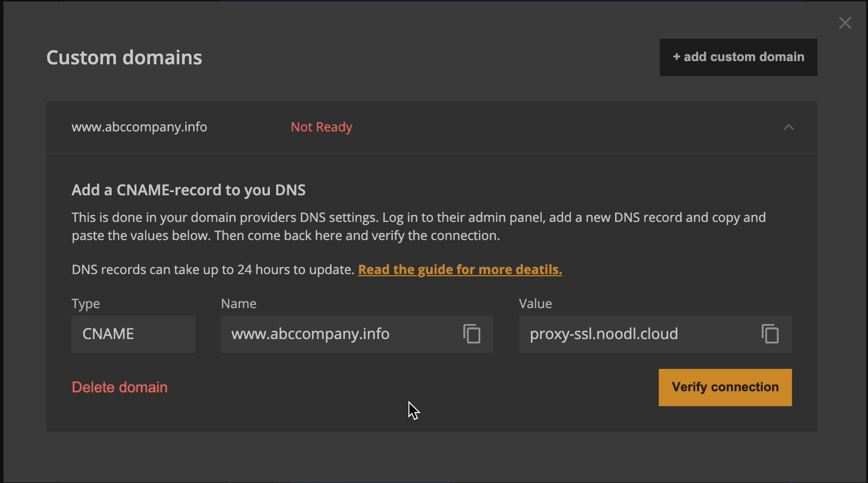The height and width of the screenshot is (483, 868).
Task: Click the CNAME type field
Action: point(133,334)
